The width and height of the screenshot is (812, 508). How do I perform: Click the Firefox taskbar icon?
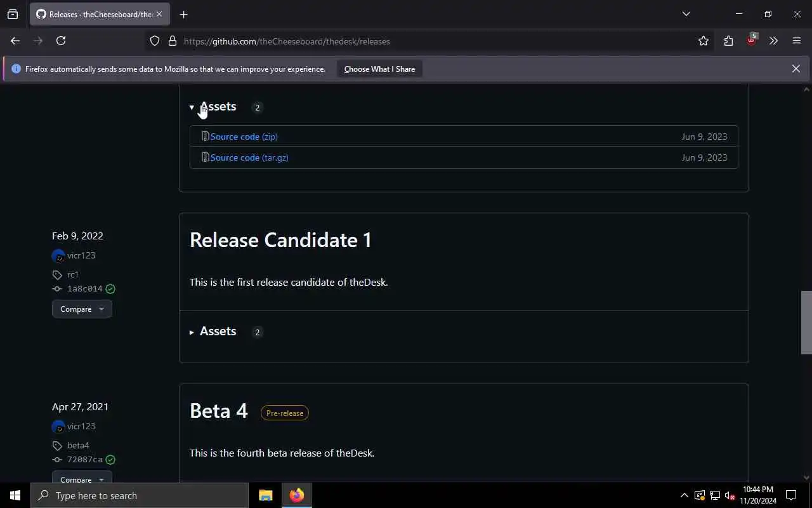click(297, 495)
